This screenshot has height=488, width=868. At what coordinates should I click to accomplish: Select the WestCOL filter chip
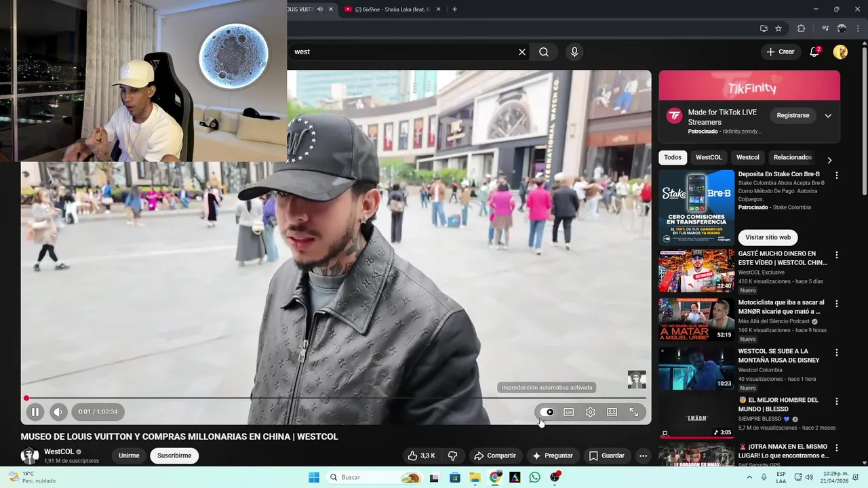coord(709,157)
